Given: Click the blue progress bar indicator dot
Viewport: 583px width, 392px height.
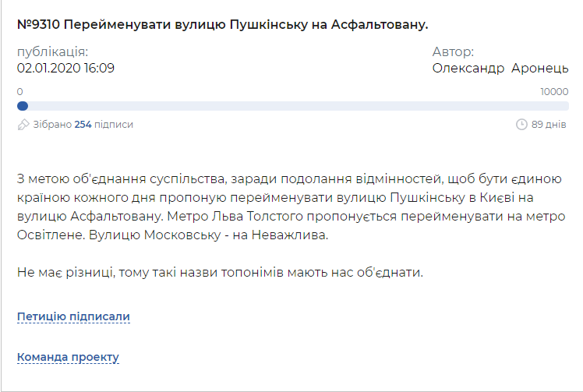Looking at the screenshot, I should (23, 106).
